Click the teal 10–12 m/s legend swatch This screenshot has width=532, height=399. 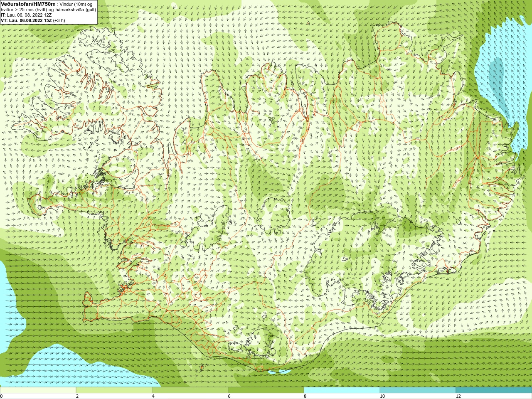point(418,390)
